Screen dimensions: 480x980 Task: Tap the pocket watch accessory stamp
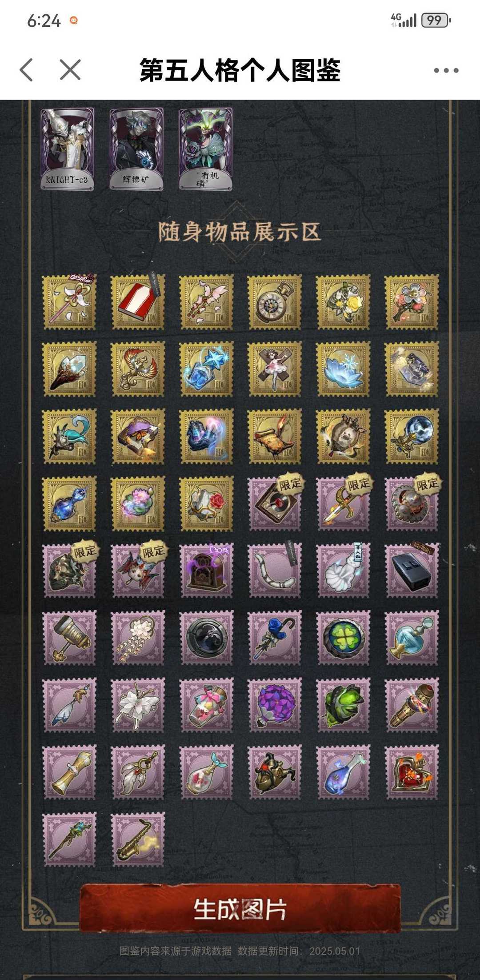[x=275, y=302]
